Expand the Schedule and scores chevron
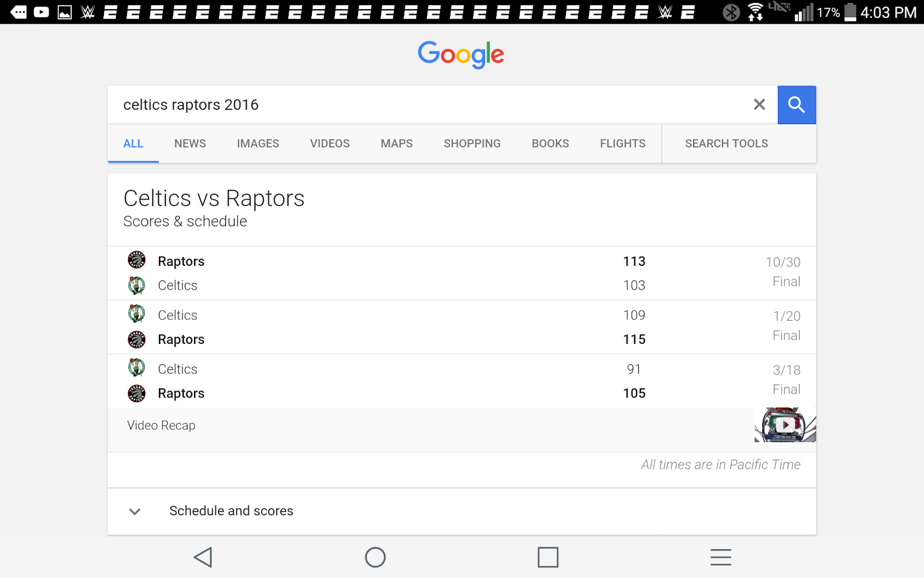This screenshot has width=924, height=578. (135, 512)
